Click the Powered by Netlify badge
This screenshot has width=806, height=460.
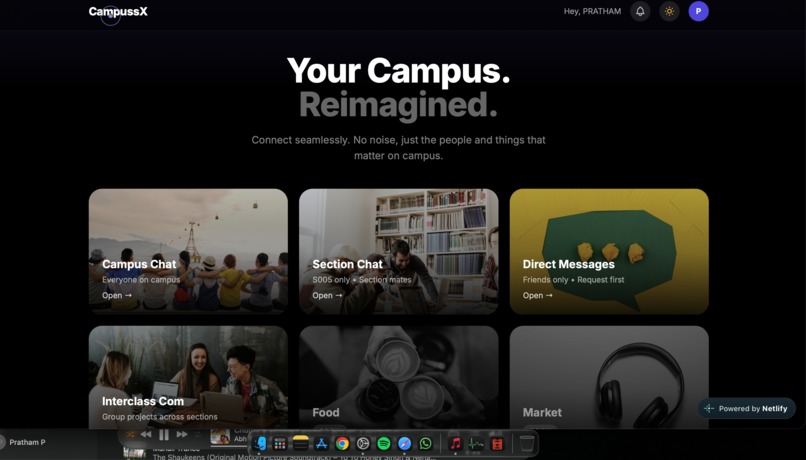[747, 409]
